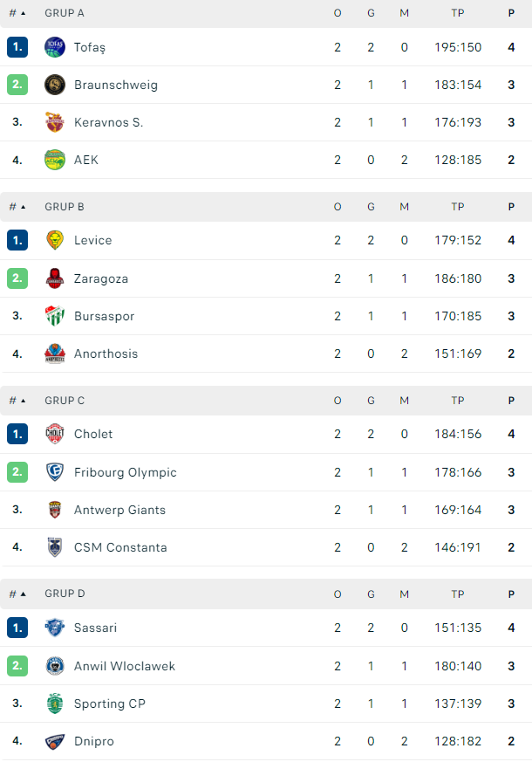Open Anwil Wloclawek team link

click(x=124, y=666)
